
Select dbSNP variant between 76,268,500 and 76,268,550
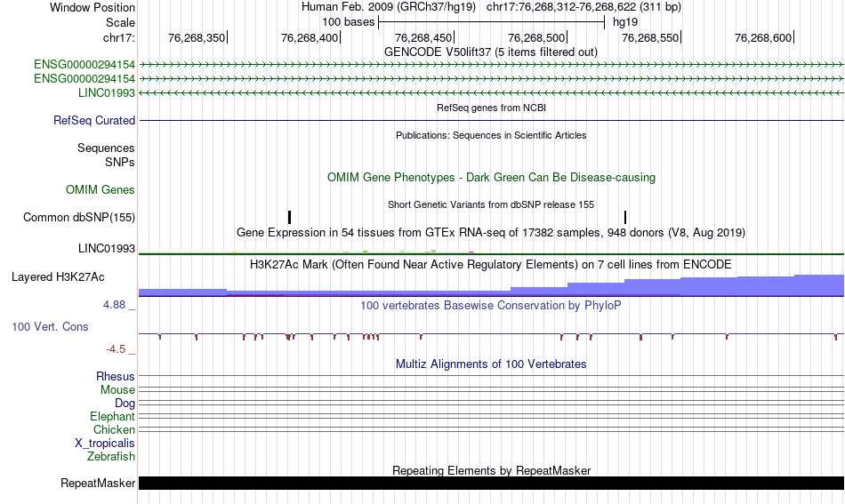(625, 217)
